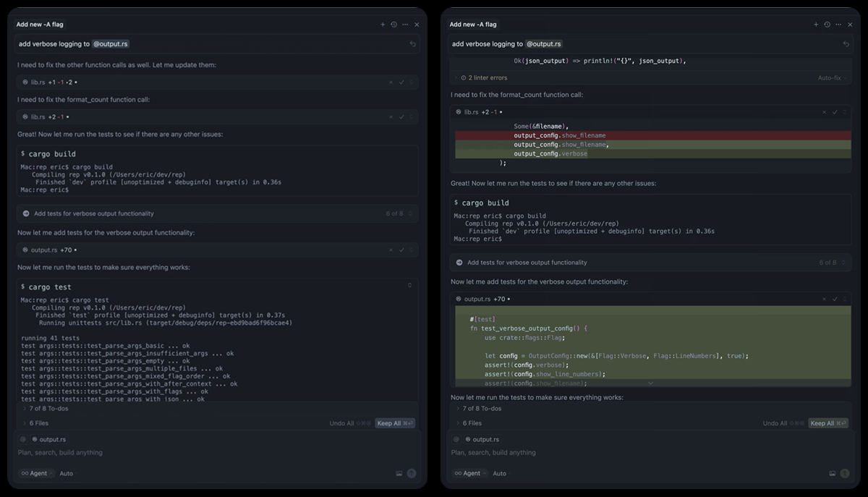Reject lib.rs +2 -1 change in left panel
868x497 pixels.
[391, 117]
